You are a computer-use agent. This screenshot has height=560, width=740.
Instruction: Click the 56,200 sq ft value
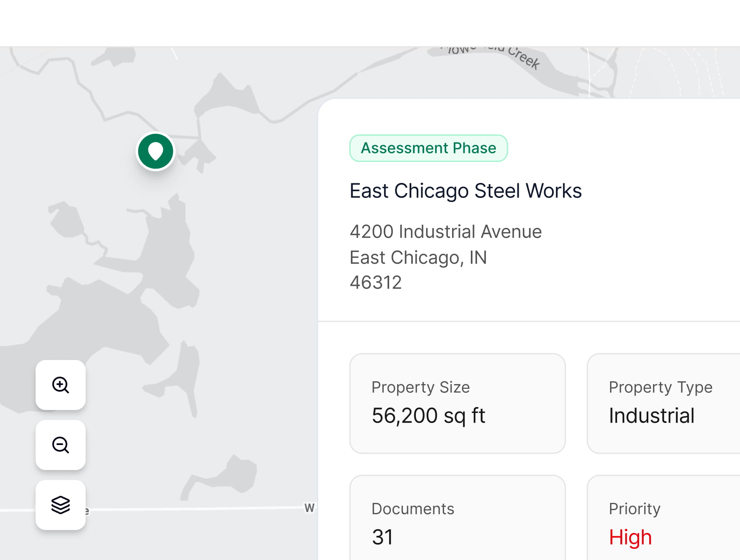pos(428,415)
